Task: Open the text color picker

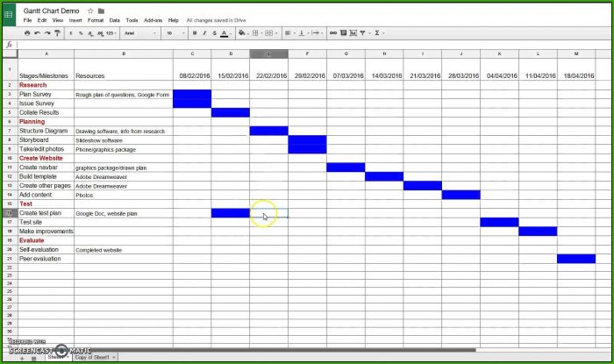Action: coord(225,33)
